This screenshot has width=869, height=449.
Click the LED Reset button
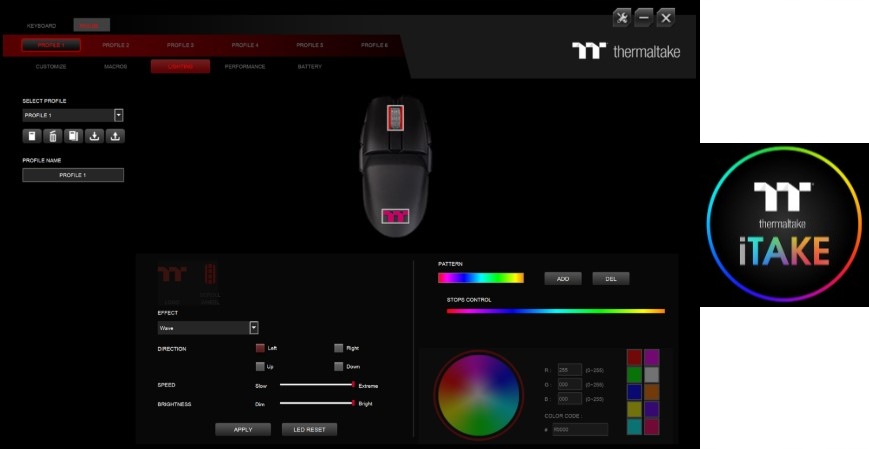coord(309,430)
